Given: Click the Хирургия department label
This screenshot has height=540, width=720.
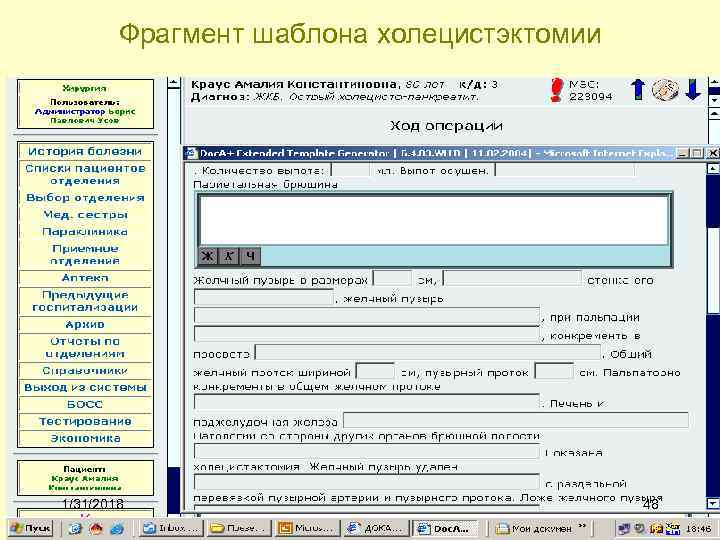Looking at the screenshot, I should 84,88.
